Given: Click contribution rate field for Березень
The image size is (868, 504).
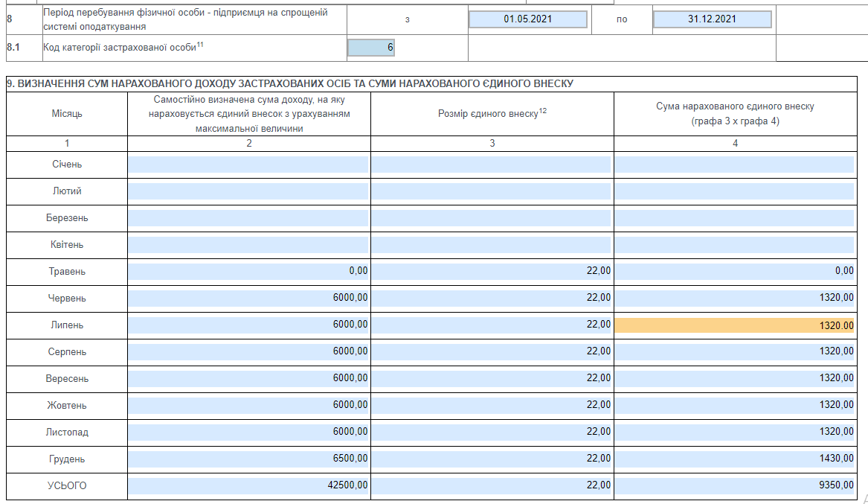Looking at the screenshot, I should pyautogui.click(x=491, y=218).
